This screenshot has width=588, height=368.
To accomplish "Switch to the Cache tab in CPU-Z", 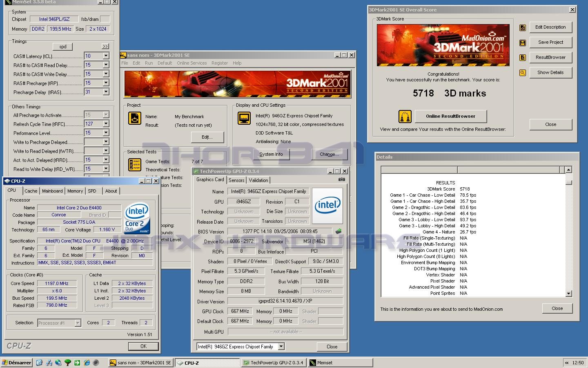I will pyautogui.click(x=31, y=191).
